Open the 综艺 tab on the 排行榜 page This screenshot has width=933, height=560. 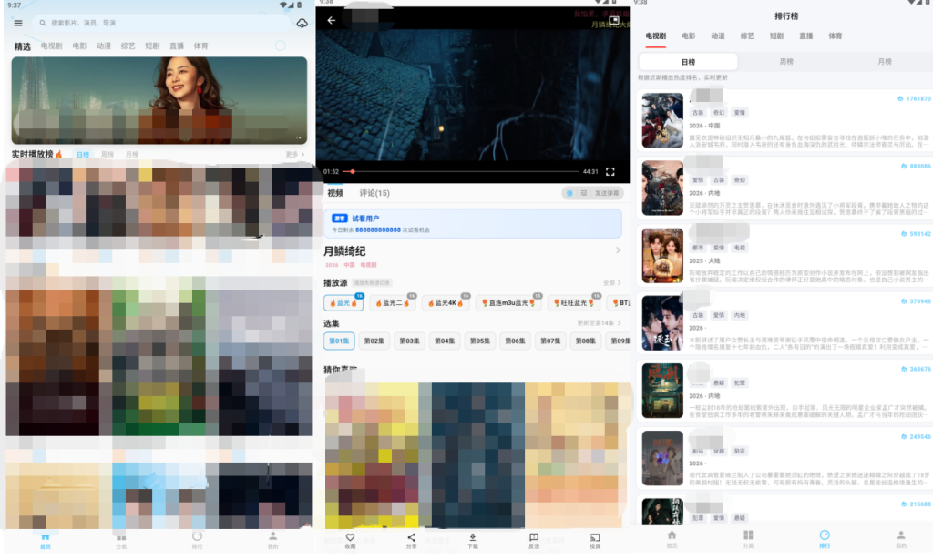click(747, 36)
